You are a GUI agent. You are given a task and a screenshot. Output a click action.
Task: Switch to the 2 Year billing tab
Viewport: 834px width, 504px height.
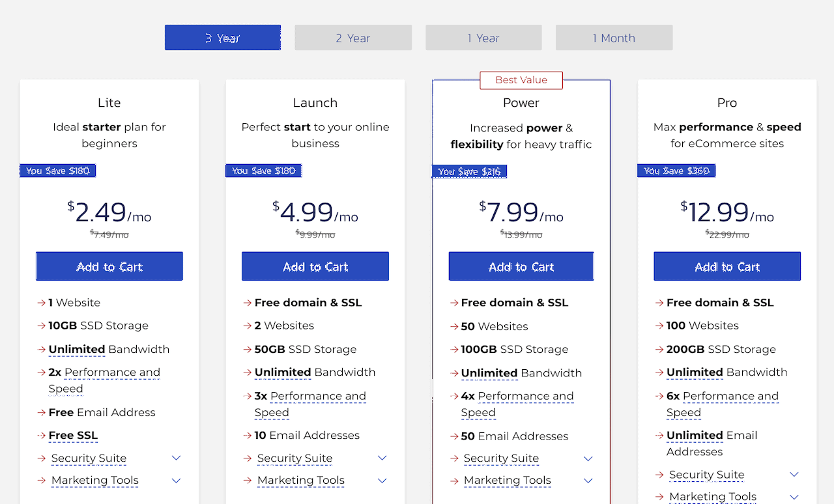(x=353, y=38)
